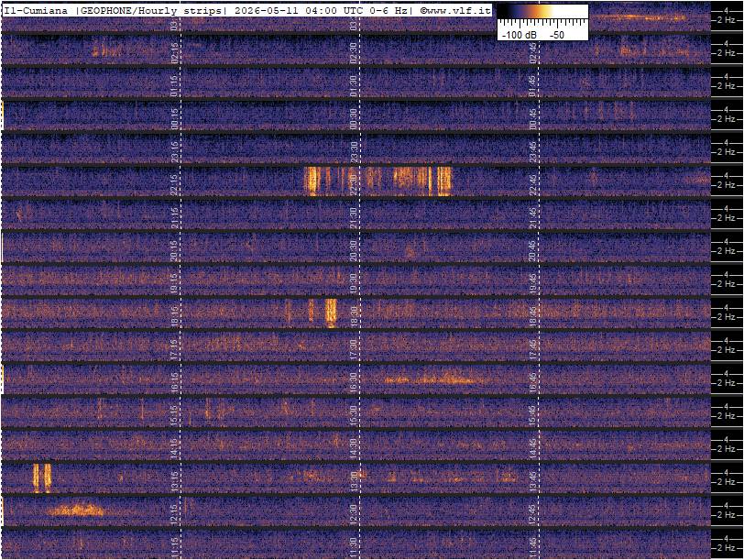Click the color scale gradient bar
744x560 pixels.
pos(542,12)
